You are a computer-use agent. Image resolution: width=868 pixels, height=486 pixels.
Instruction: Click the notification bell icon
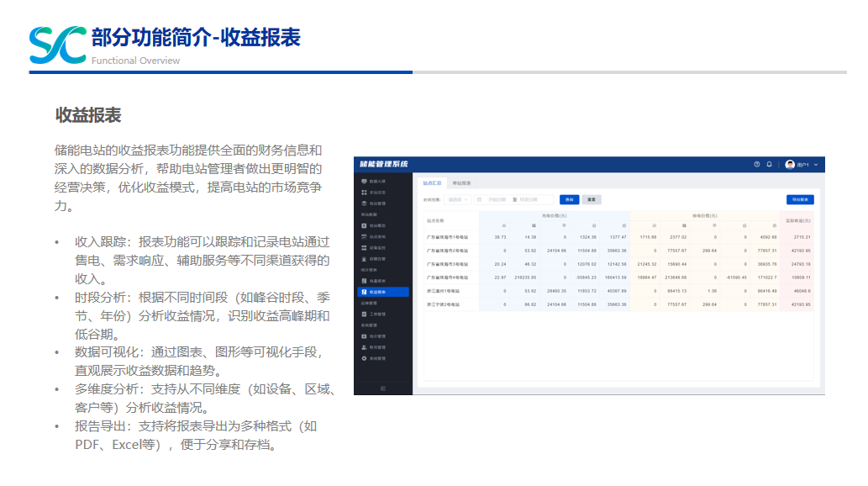(x=769, y=165)
